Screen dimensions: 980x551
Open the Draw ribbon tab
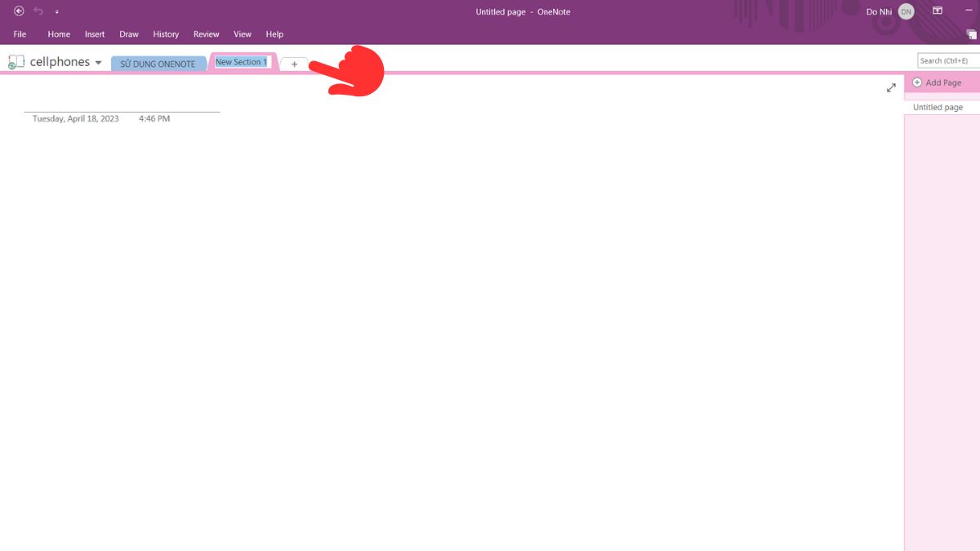click(129, 34)
